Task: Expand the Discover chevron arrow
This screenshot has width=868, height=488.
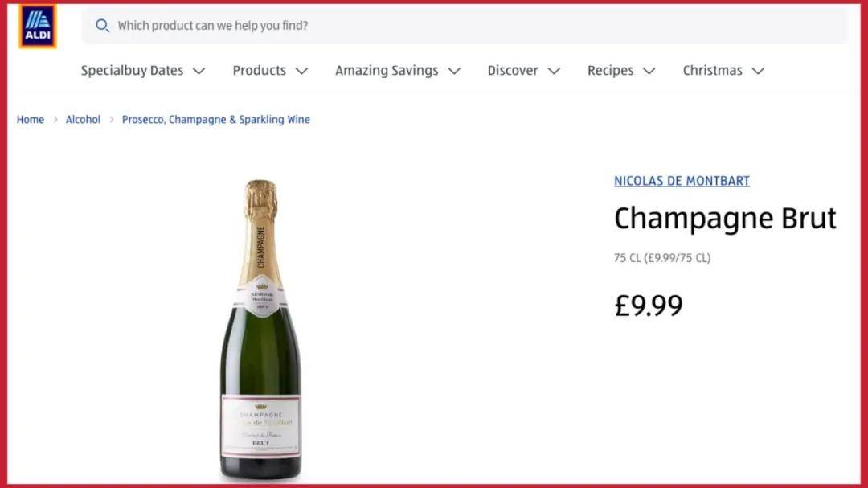Action: click(554, 71)
